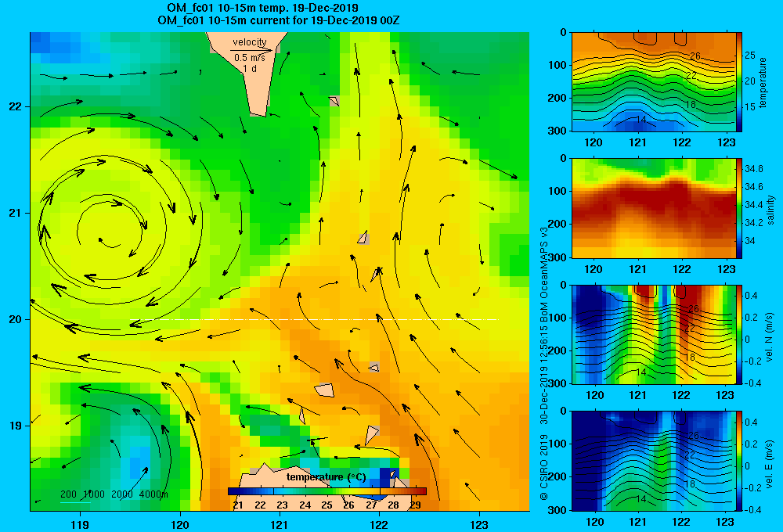
Task: Click longitude '123' tick label on main map
Action: tap(479, 524)
